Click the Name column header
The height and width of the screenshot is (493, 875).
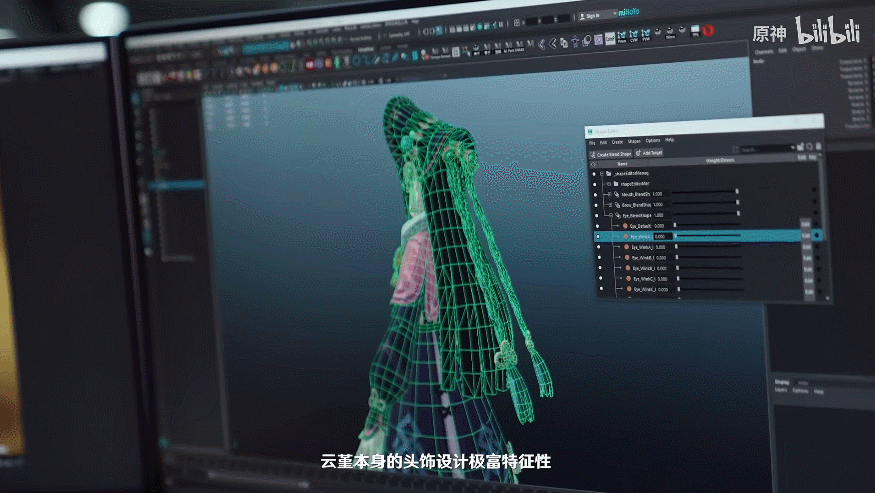pyautogui.click(x=622, y=164)
